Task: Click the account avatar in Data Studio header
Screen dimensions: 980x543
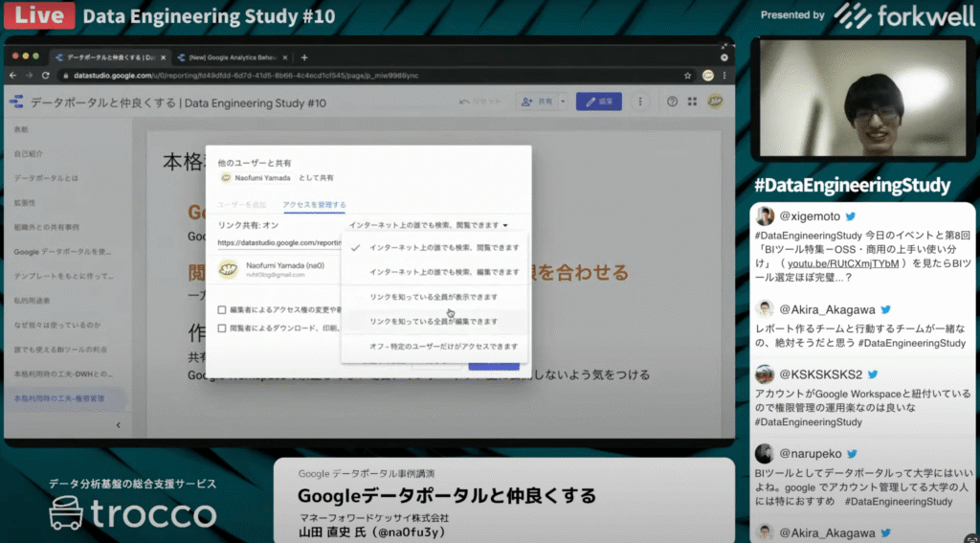Action: coord(714,101)
